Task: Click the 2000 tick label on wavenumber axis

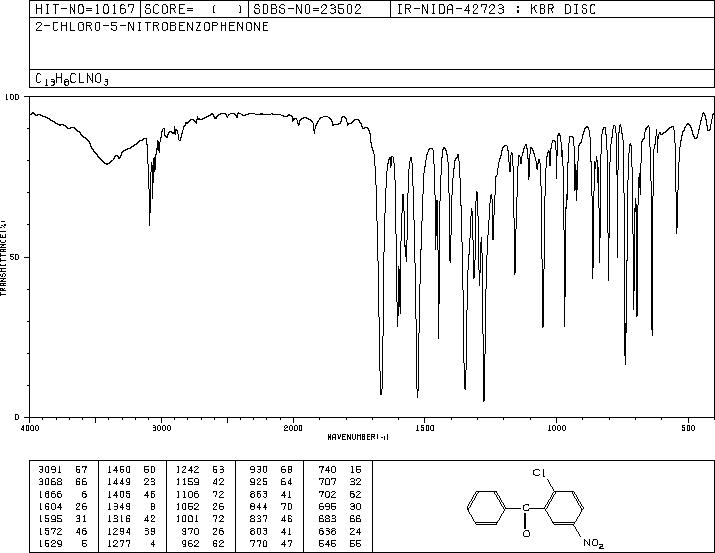Action: pyautogui.click(x=293, y=428)
